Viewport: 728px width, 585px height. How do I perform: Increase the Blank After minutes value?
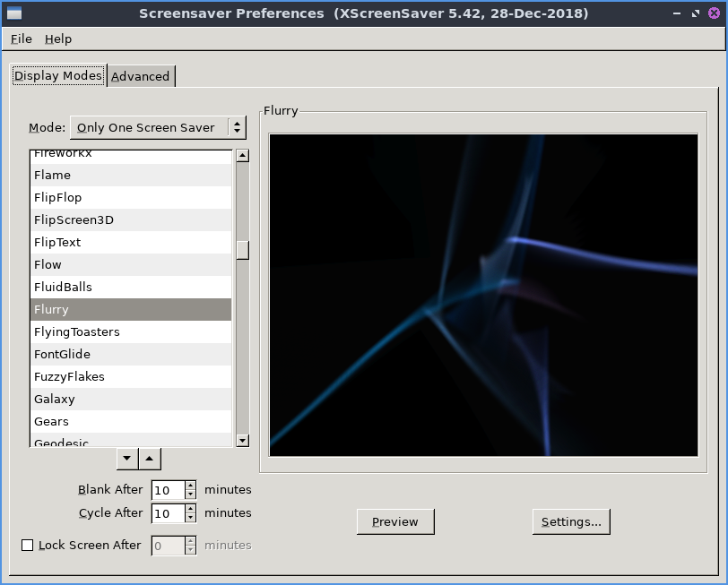click(190, 486)
